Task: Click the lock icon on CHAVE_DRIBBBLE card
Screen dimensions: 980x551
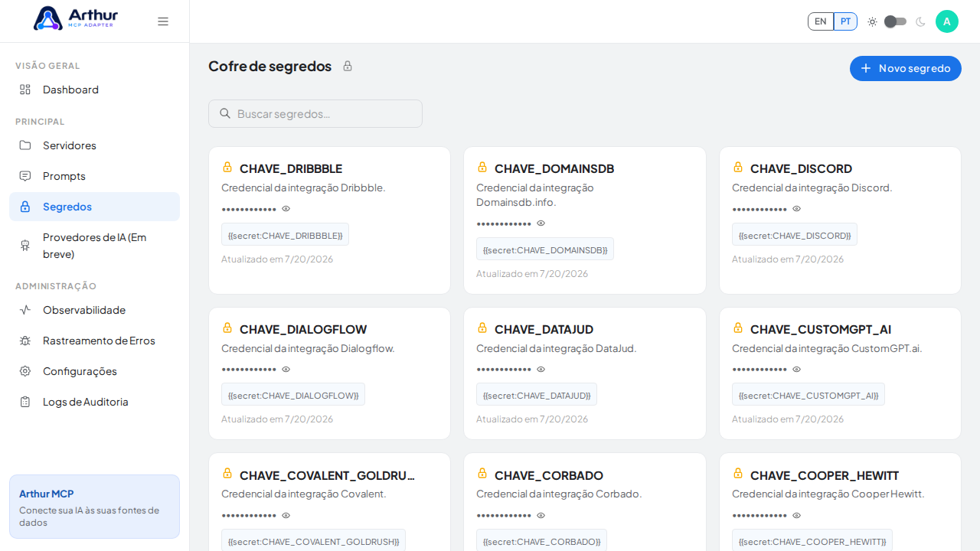Action: point(227,167)
